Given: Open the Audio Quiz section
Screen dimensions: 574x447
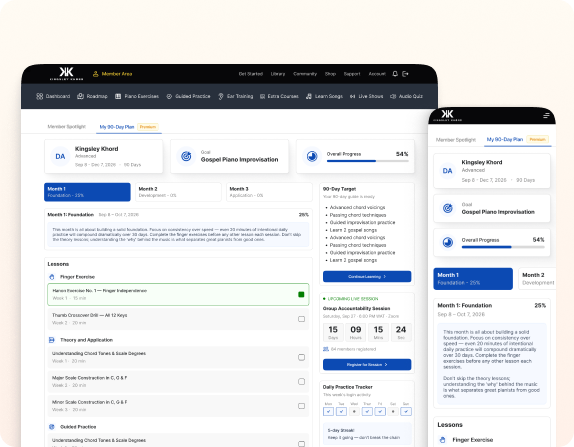Looking at the screenshot, I should (x=406, y=96).
